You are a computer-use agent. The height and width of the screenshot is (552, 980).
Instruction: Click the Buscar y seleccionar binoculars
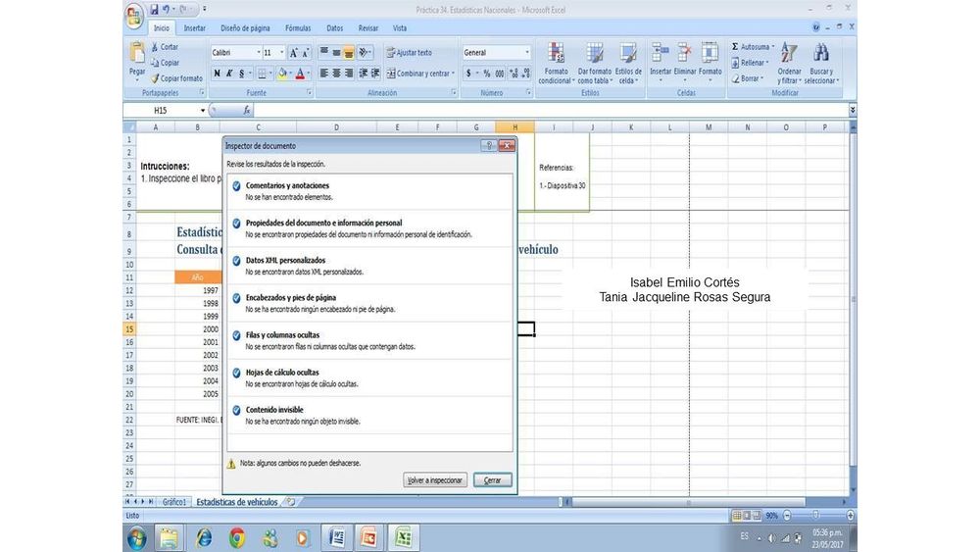[x=821, y=55]
